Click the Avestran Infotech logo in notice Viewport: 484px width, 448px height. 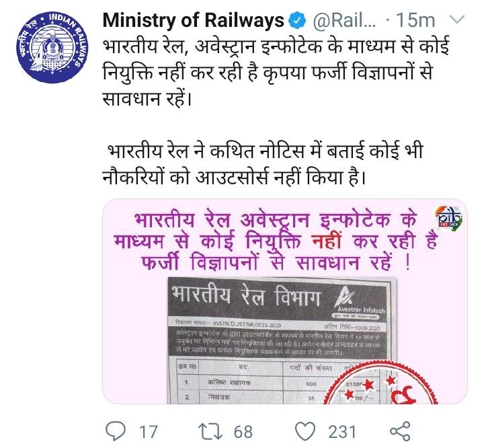pos(360,301)
